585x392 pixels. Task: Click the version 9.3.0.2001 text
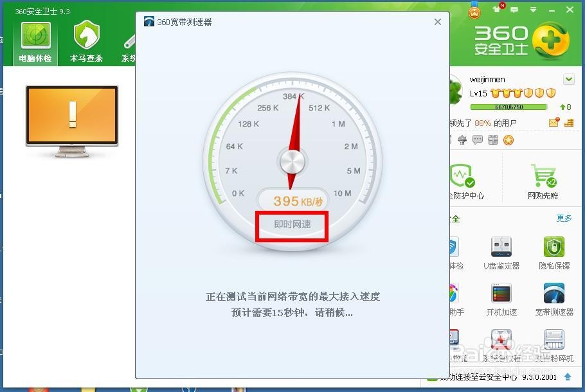click(539, 377)
